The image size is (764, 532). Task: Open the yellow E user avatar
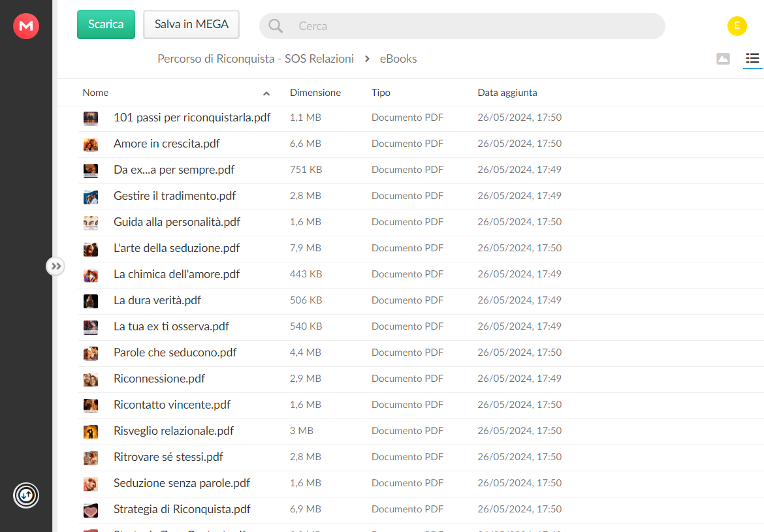[737, 26]
